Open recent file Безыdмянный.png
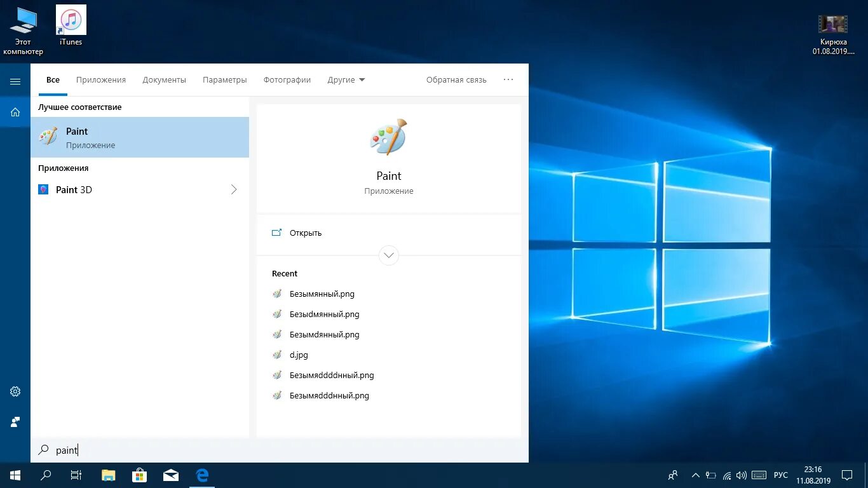This screenshot has height=488, width=868. [325, 315]
